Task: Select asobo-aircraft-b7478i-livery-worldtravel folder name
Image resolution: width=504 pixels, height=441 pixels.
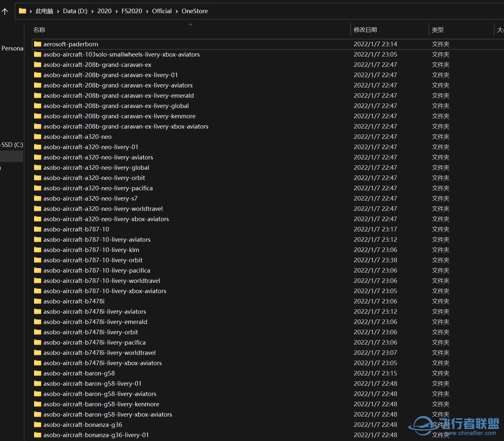Action: coord(100,353)
